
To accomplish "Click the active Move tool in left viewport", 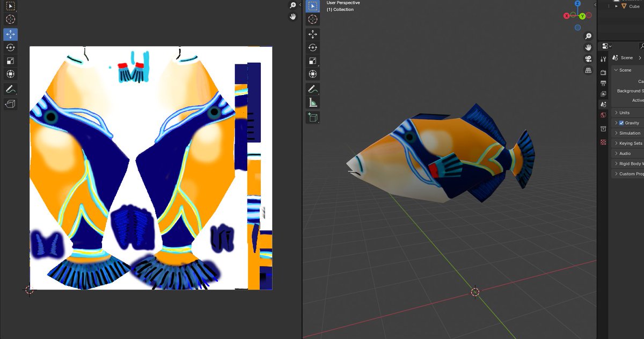I will point(10,34).
